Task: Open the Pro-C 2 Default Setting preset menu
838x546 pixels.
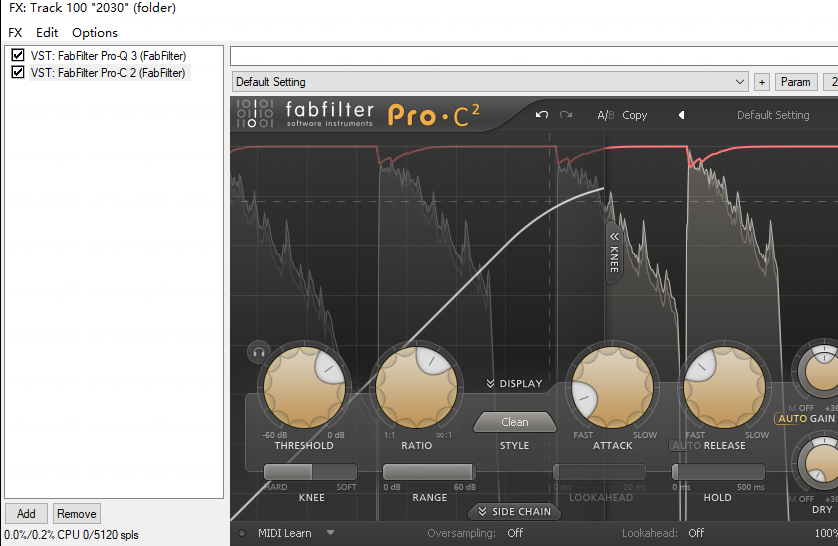Action: click(x=773, y=115)
